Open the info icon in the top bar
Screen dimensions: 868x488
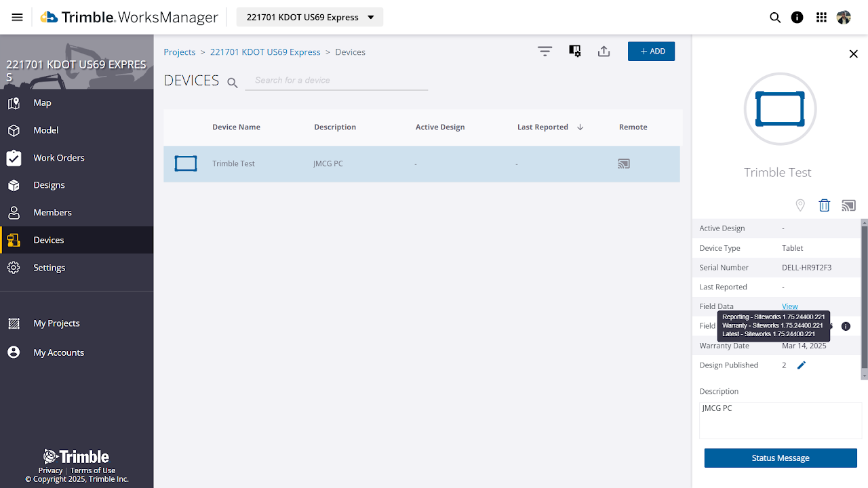797,18
